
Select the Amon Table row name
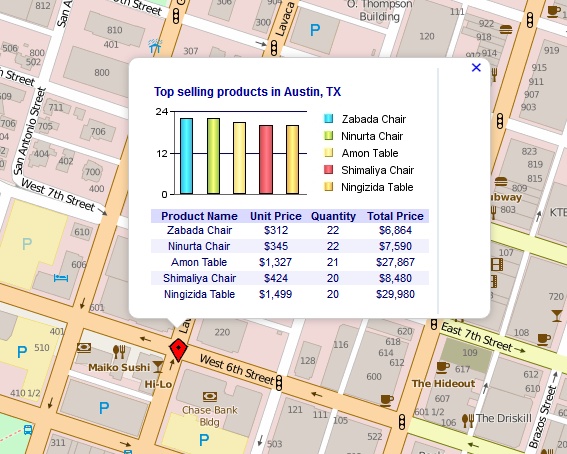pyautogui.click(x=199, y=262)
